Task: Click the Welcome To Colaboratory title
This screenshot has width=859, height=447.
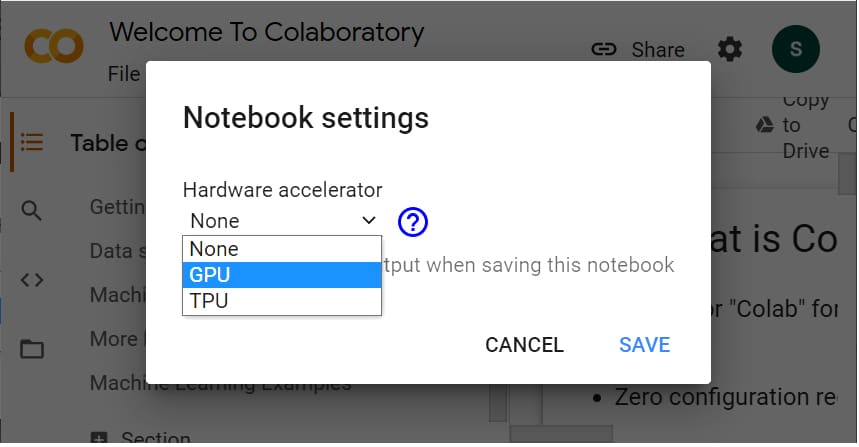Action: [266, 32]
